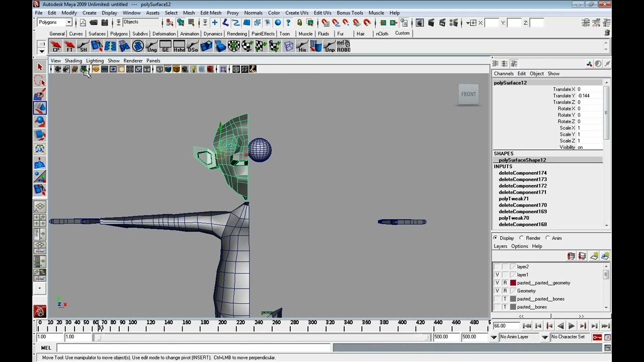
Task: Expand layer editor with >> button
Action: (x=581, y=316)
